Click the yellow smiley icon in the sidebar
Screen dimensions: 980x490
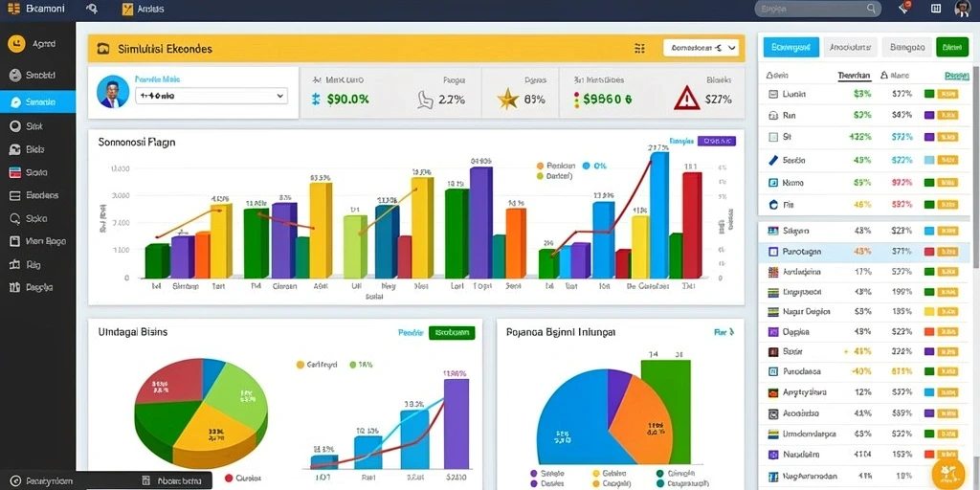tap(16, 44)
